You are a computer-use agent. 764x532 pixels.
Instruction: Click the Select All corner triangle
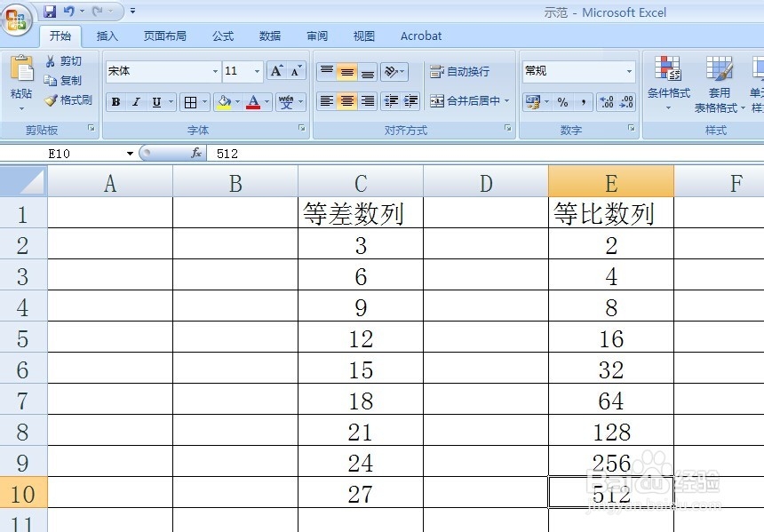tap(24, 181)
